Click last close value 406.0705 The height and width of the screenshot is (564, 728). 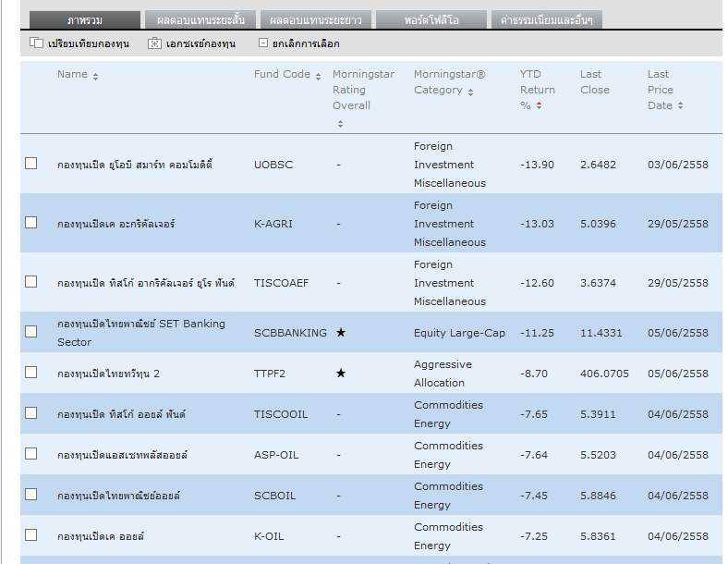click(x=604, y=374)
